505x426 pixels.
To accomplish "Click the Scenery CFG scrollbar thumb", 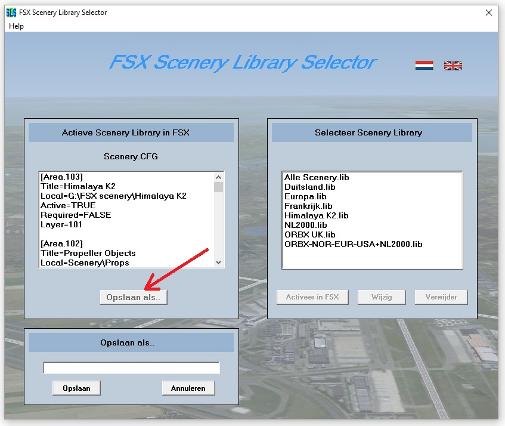I will tap(218, 187).
